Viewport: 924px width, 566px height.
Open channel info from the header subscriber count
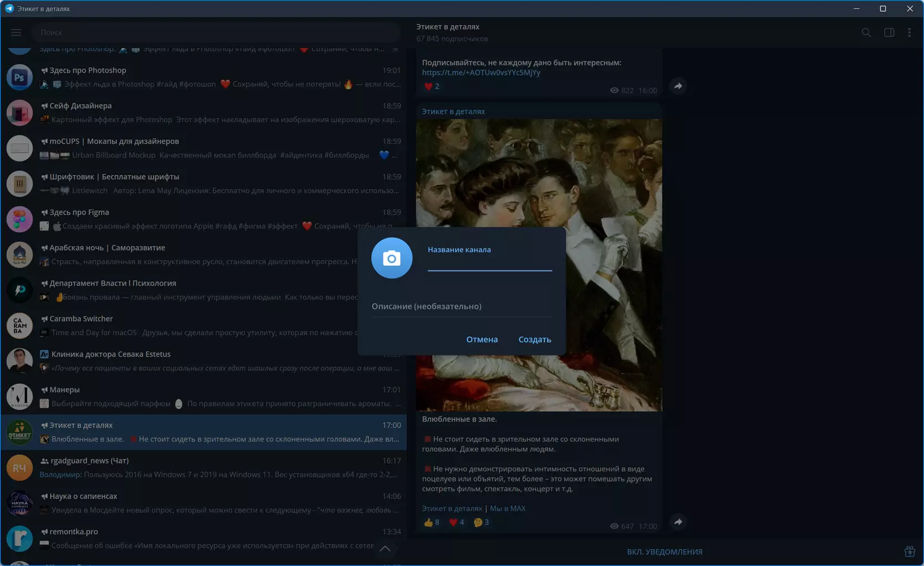[452, 39]
